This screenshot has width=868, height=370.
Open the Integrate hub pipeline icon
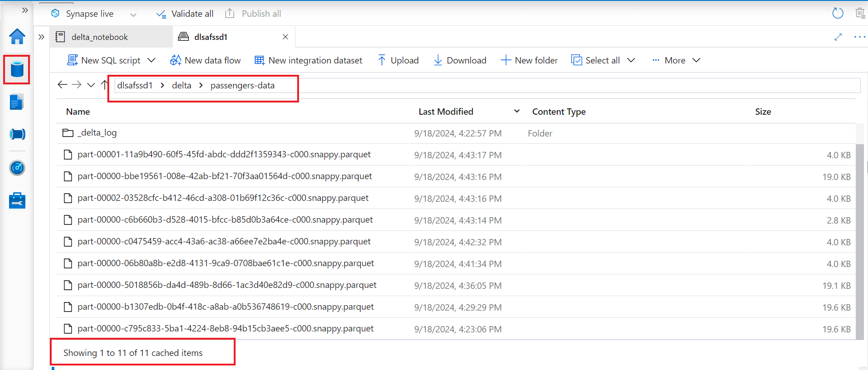(17, 134)
